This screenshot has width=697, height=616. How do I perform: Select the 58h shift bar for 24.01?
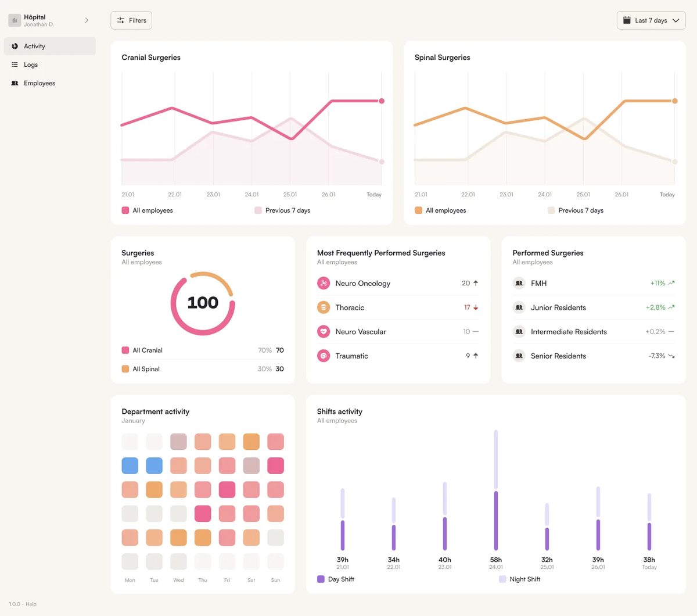click(x=496, y=490)
